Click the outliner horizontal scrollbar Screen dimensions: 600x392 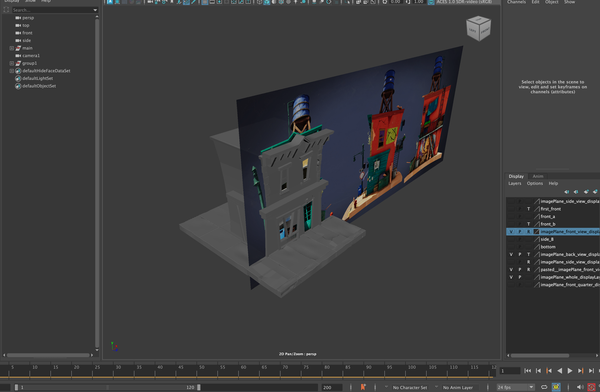tap(48, 355)
